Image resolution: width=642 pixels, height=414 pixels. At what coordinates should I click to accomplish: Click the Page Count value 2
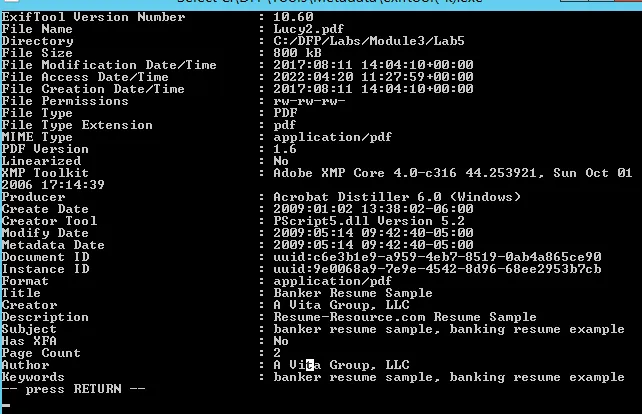tap(276, 353)
